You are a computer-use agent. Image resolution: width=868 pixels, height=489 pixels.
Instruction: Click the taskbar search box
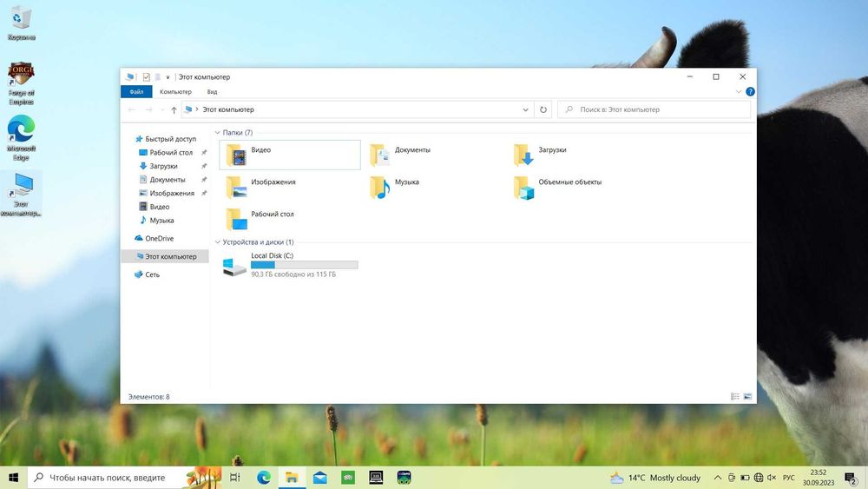click(x=124, y=478)
